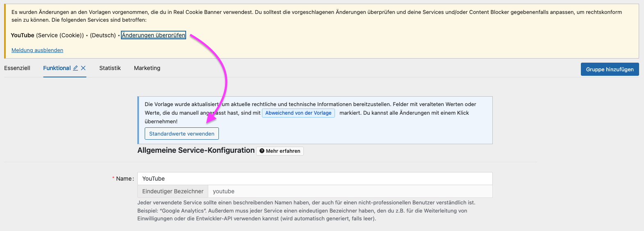Click the Änderungen überprüfen link

153,35
